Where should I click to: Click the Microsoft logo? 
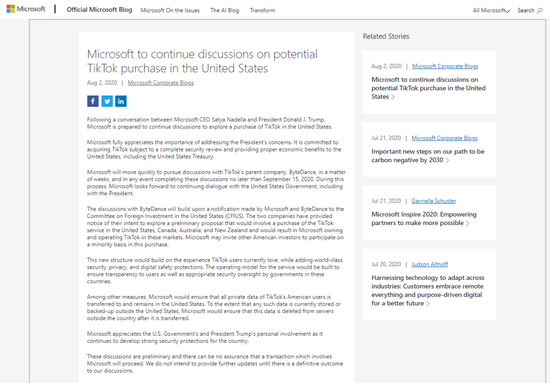(26, 9)
